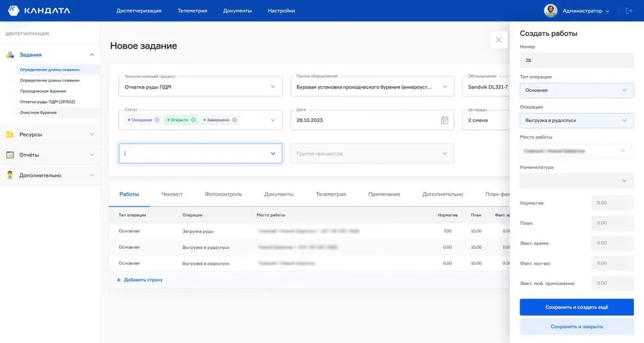Click the administrator avatar picture
Image resolution: width=644 pixels, height=343 pixels.
[x=551, y=11]
